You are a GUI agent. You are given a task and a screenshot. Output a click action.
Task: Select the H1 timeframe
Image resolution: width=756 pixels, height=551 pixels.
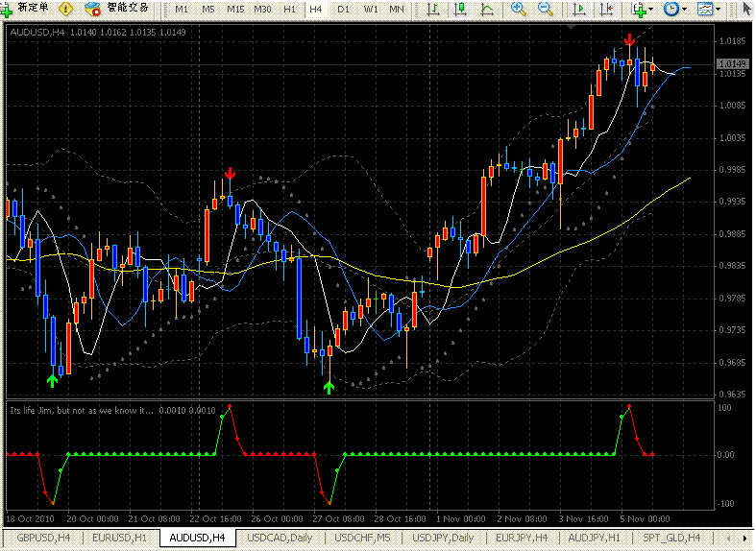coord(289,10)
